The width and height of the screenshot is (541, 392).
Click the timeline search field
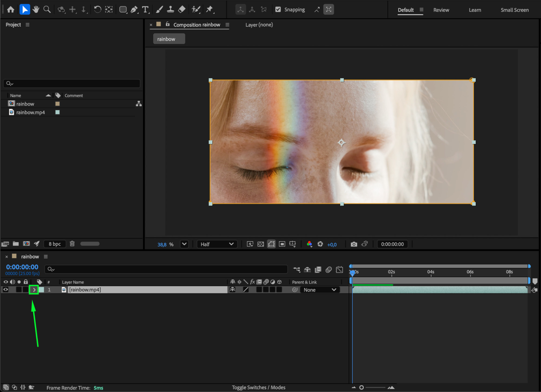(x=166, y=269)
